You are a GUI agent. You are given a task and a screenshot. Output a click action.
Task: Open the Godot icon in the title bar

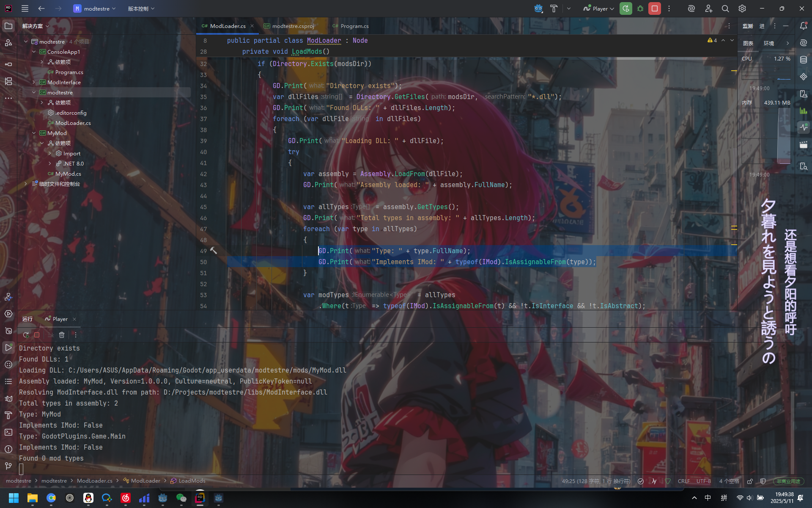pyautogui.click(x=538, y=8)
